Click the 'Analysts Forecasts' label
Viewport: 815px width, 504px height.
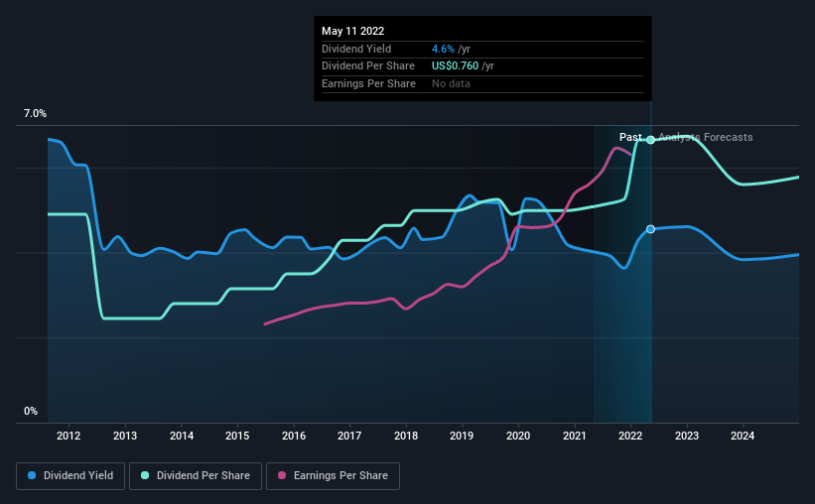point(706,137)
